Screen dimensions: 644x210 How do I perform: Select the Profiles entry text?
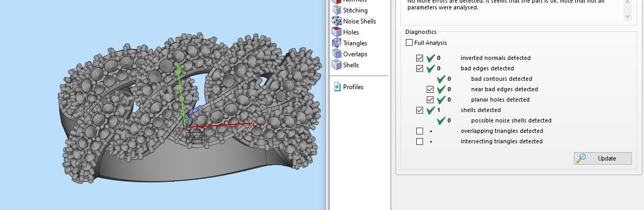click(353, 87)
